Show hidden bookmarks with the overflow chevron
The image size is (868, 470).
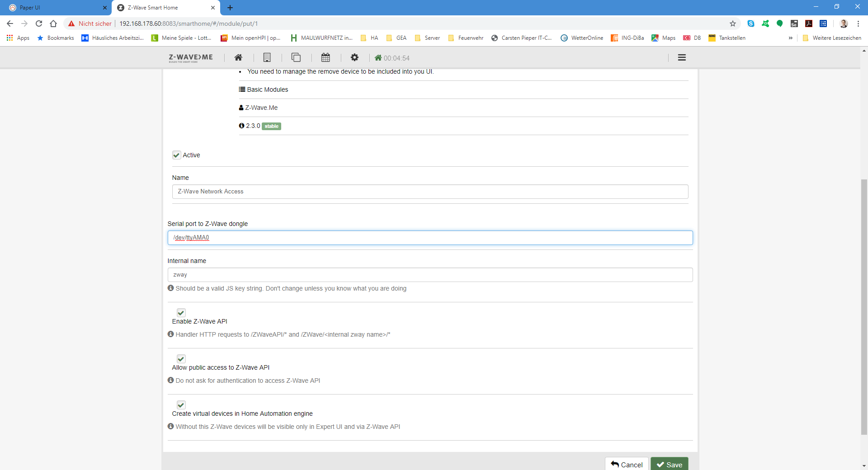(x=791, y=38)
